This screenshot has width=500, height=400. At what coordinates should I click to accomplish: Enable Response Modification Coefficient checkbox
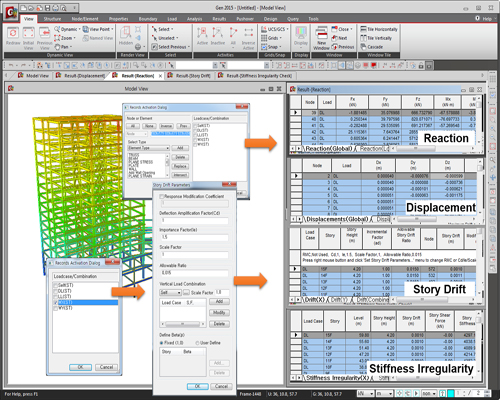(162, 197)
